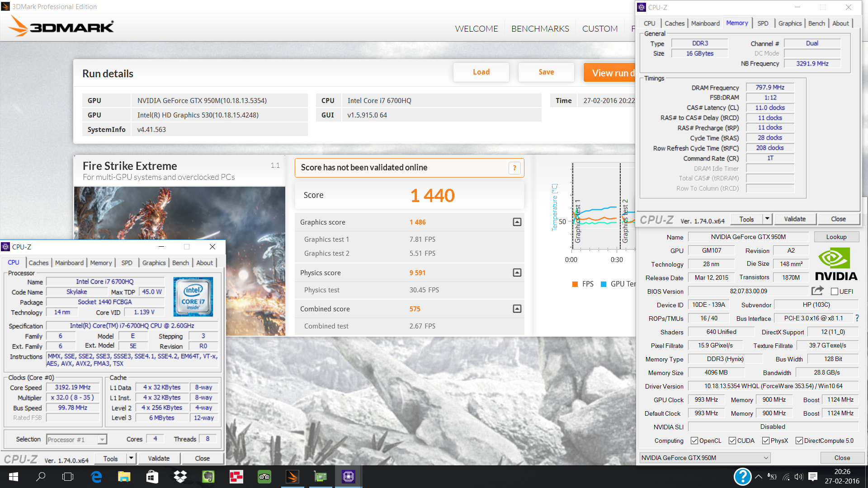The height and width of the screenshot is (488, 868).
Task: Open Tools dropdown arrow in bottom CPU-Z
Action: pyautogui.click(x=131, y=458)
